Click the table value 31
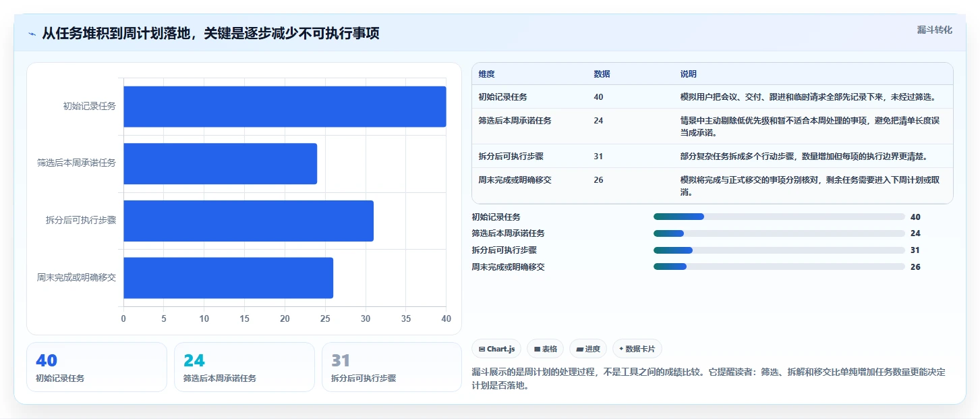This screenshot has width=980, height=419. click(598, 156)
